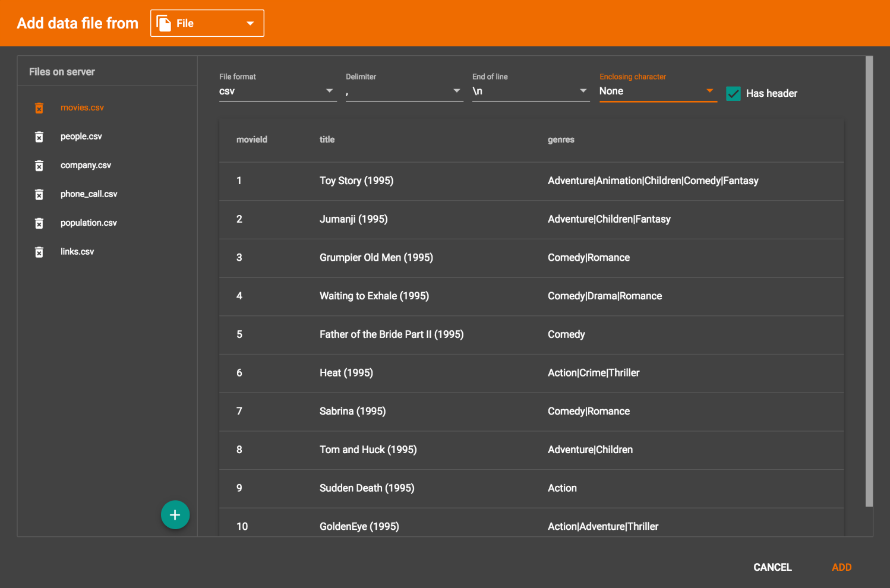This screenshot has height=588, width=890.
Task: Click the trash icon beside people.csv
Action: click(x=39, y=137)
